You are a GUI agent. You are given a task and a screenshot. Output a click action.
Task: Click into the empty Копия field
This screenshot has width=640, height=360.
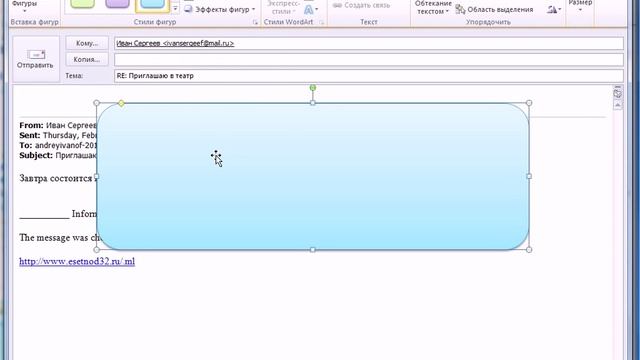369,60
